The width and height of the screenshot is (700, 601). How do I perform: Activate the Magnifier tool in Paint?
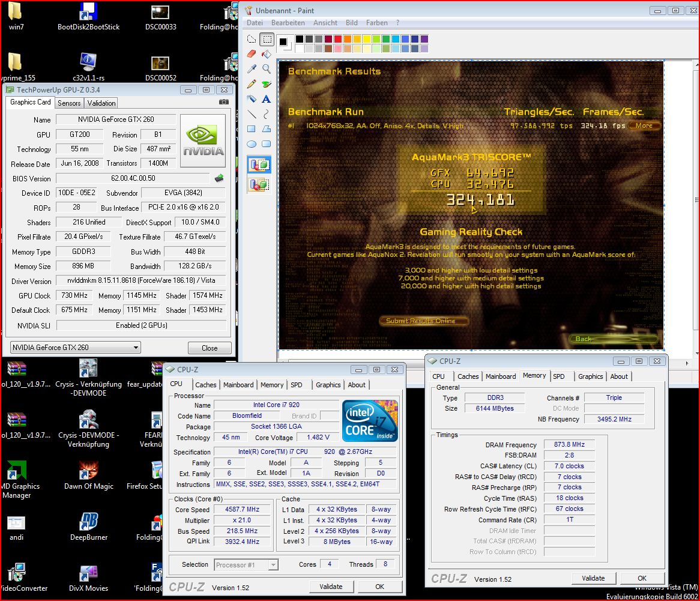point(267,69)
